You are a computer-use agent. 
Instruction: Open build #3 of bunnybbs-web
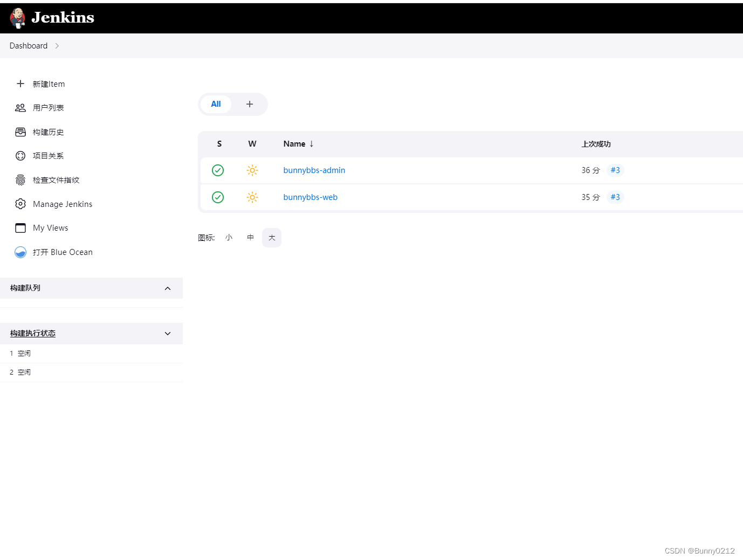pyautogui.click(x=615, y=197)
